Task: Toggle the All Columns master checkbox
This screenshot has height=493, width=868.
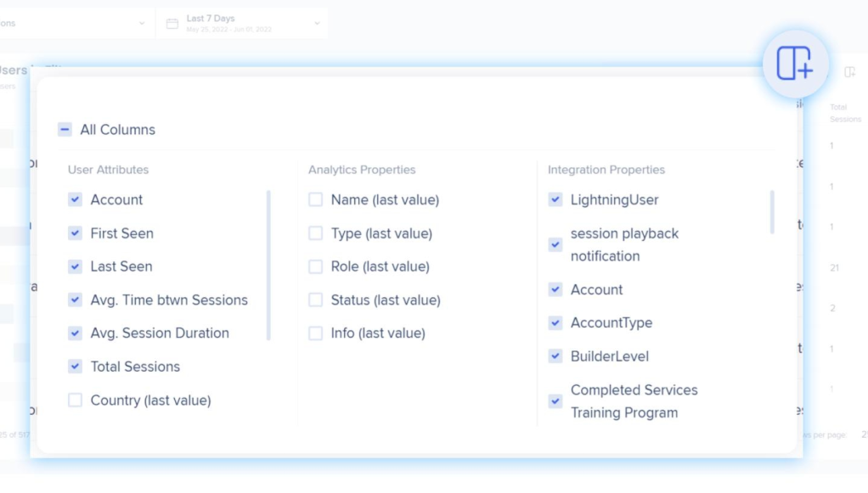Action: click(65, 130)
